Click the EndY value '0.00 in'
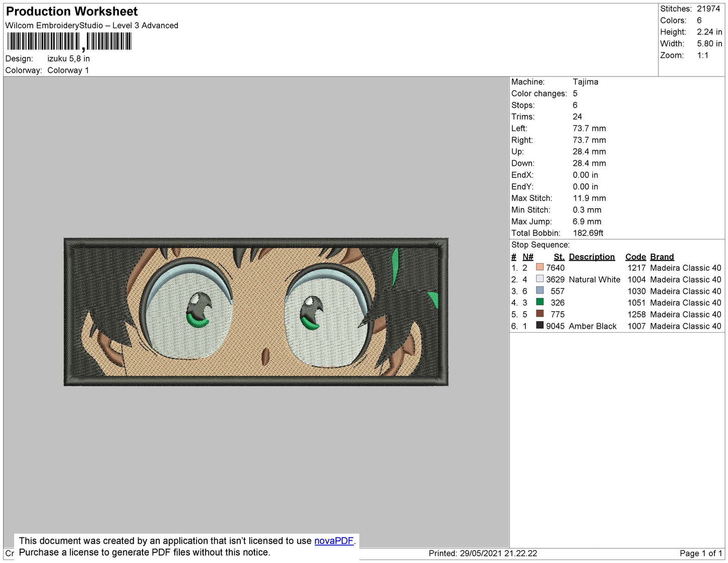Viewport: 728px width, 563px height. pos(585,186)
